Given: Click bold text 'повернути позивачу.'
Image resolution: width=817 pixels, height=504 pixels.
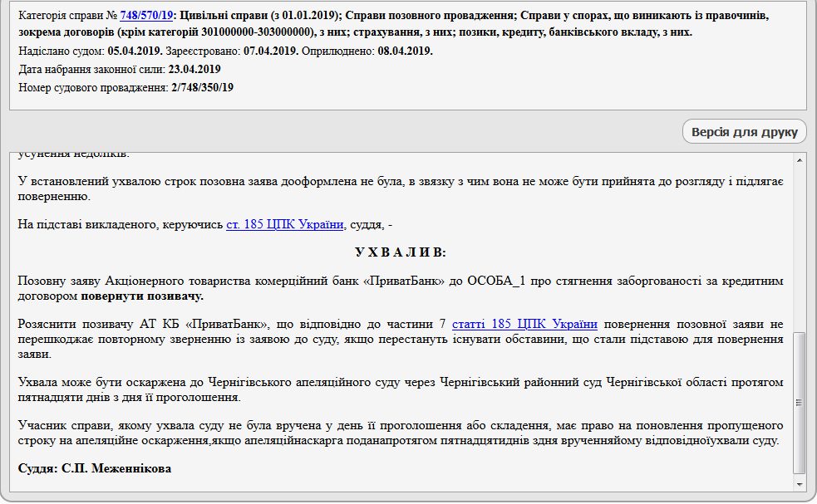Looking at the screenshot, I should [142, 296].
